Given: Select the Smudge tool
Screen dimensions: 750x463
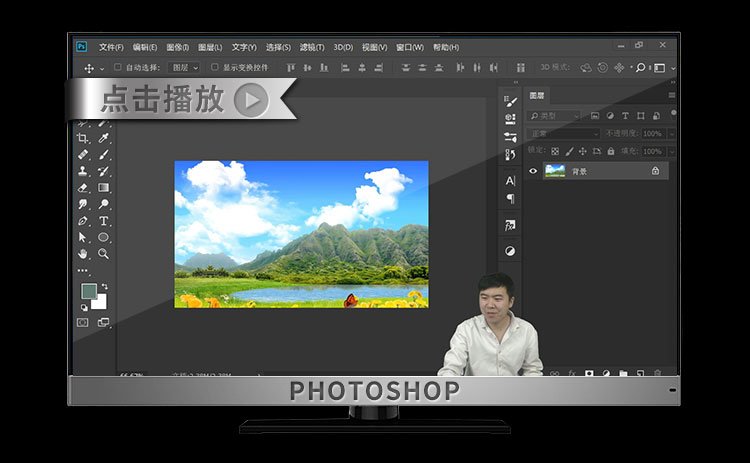Looking at the screenshot, I should [83, 204].
